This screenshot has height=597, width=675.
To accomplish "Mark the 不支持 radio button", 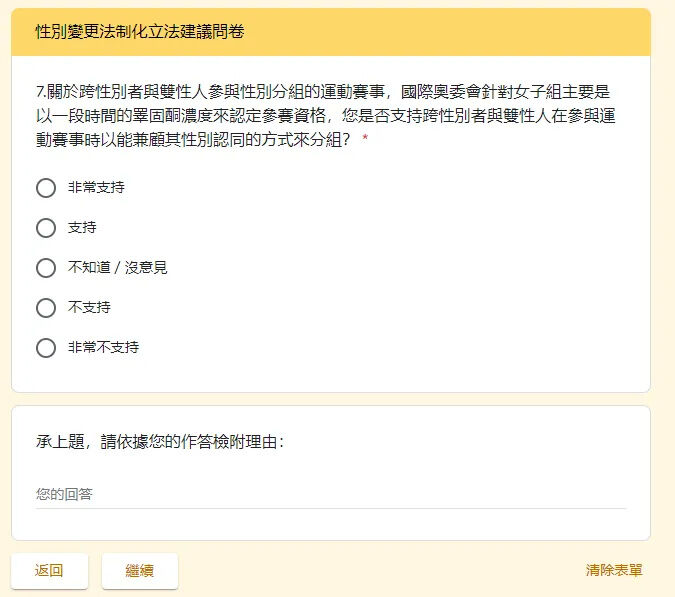I will point(46,308).
